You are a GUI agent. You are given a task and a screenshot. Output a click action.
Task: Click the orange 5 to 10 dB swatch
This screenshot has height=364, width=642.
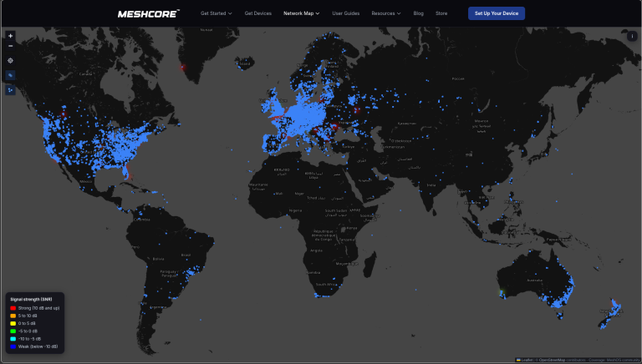tap(13, 316)
